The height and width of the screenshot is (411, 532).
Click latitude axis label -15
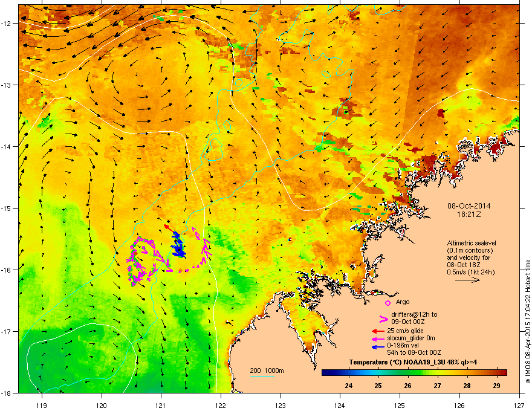tap(6, 208)
